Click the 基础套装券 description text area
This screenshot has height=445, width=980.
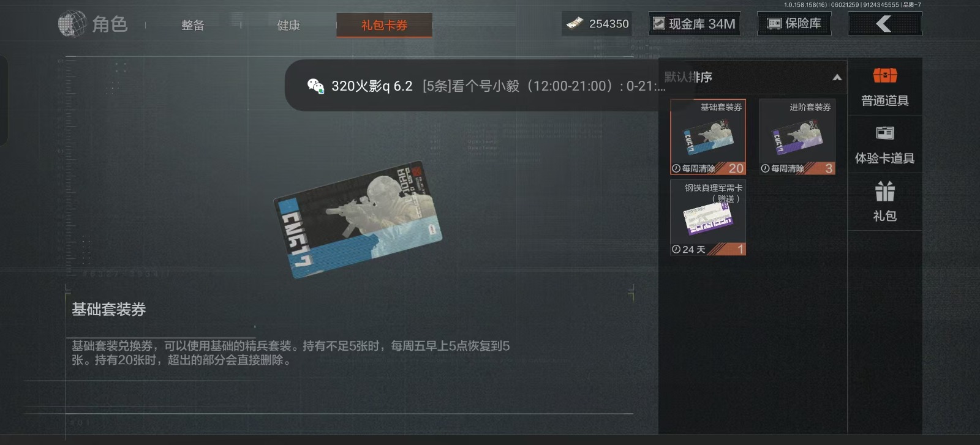pyautogui.click(x=290, y=353)
